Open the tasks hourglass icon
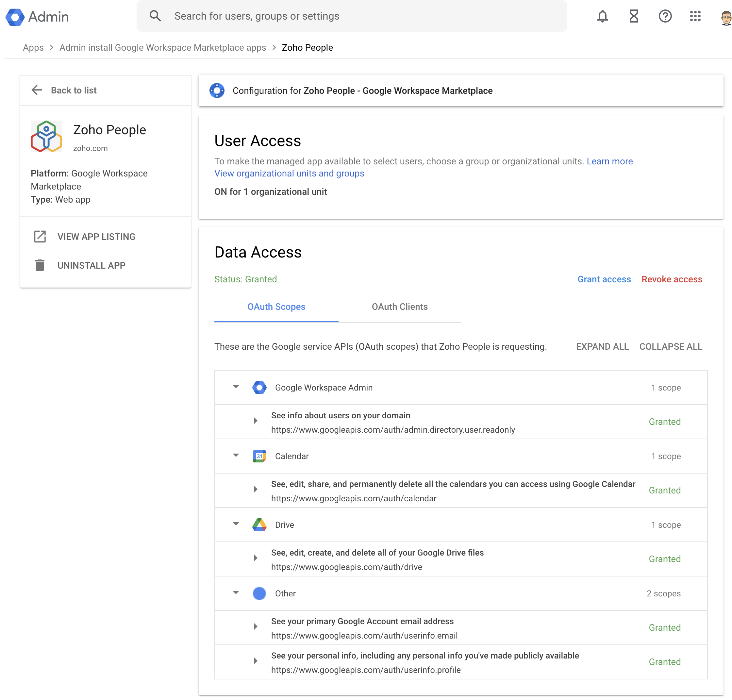Viewport: 732px width, 700px height. [x=634, y=16]
